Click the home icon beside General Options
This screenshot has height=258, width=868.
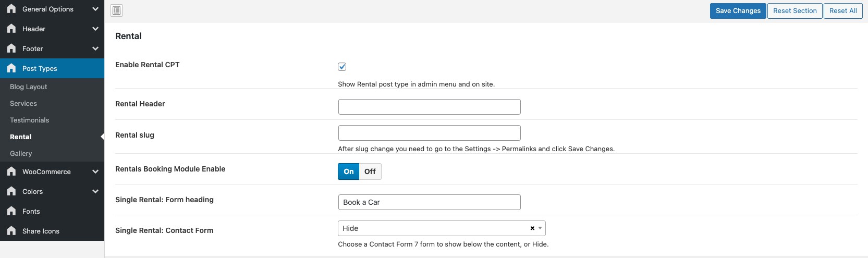pos(11,9)
